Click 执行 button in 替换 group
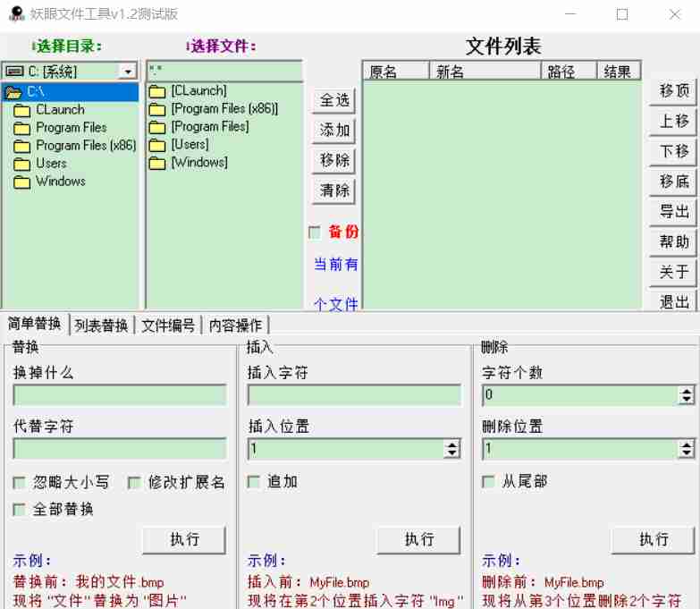 [184, 539]
